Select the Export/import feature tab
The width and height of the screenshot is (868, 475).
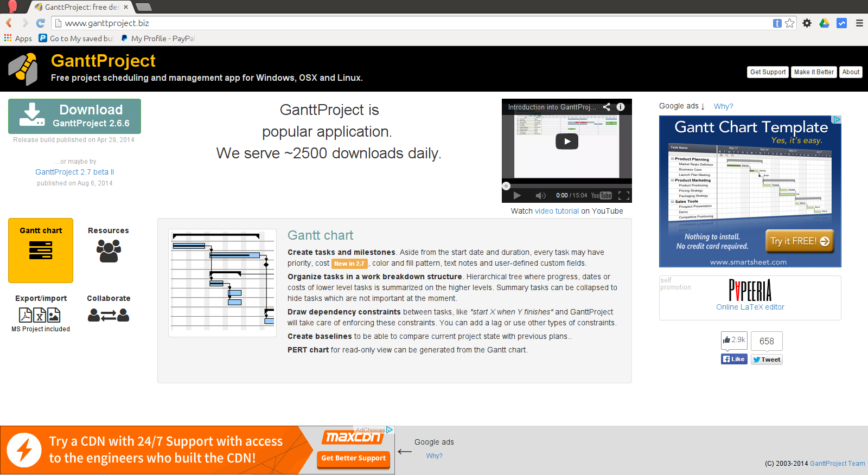[x=41, y=313]
